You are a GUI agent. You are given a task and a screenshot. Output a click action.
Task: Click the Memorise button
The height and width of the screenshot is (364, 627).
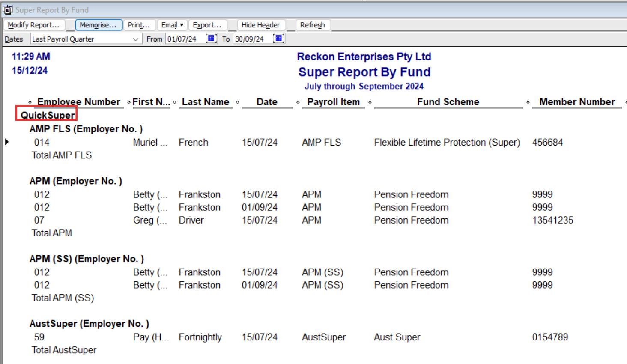pos(99,25)
